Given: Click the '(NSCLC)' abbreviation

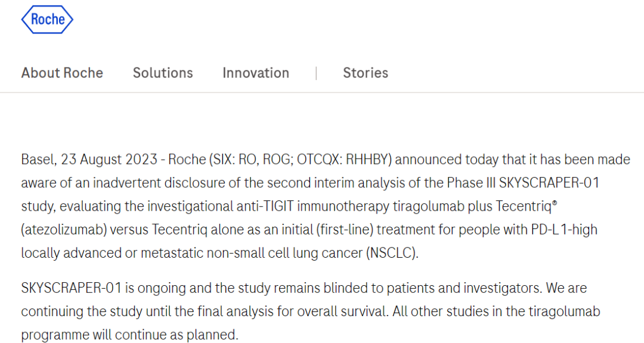Looking at the screenshot, I should click(x=392, y=253).
